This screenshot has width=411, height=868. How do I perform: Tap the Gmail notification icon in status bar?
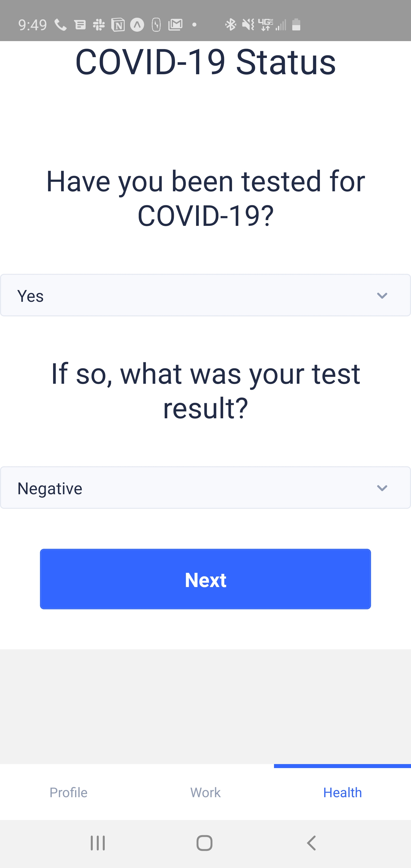pos(176,25)
